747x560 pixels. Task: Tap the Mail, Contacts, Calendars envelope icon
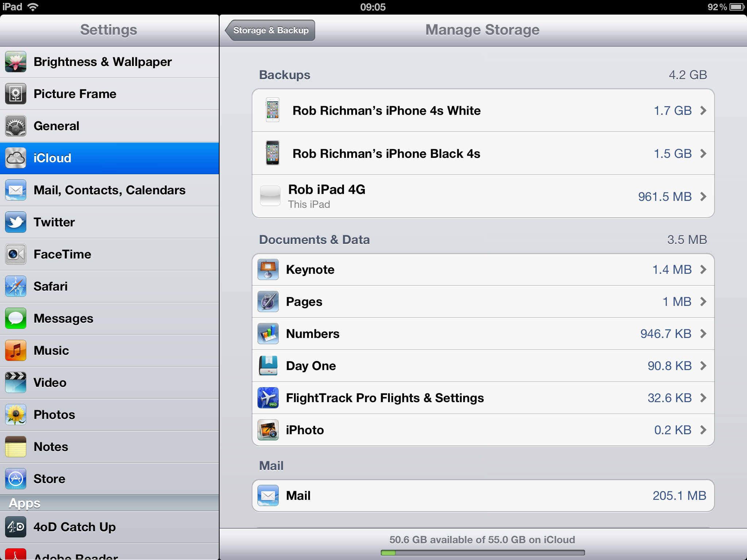click(x=16, y=190)
